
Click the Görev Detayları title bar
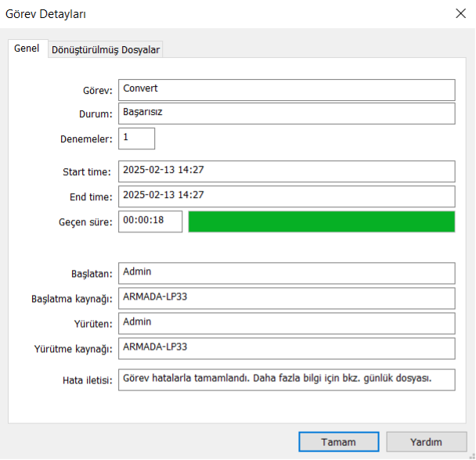click(196, 13)
